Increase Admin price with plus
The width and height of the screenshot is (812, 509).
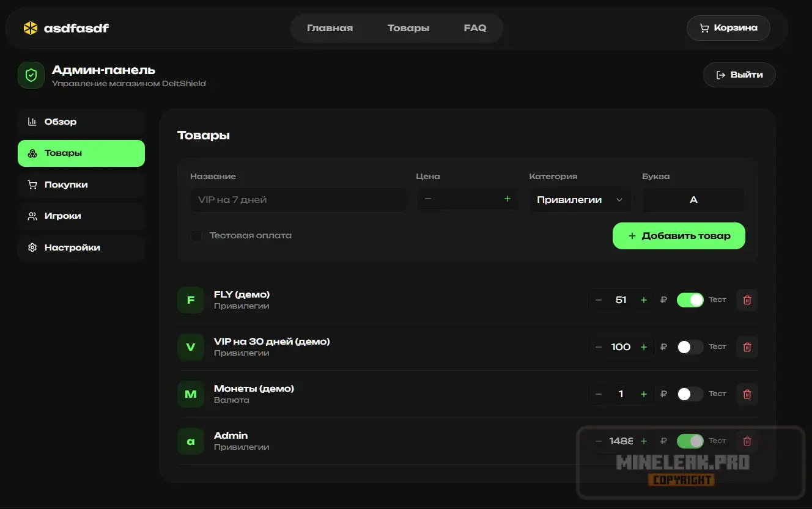tap(643, 441)
